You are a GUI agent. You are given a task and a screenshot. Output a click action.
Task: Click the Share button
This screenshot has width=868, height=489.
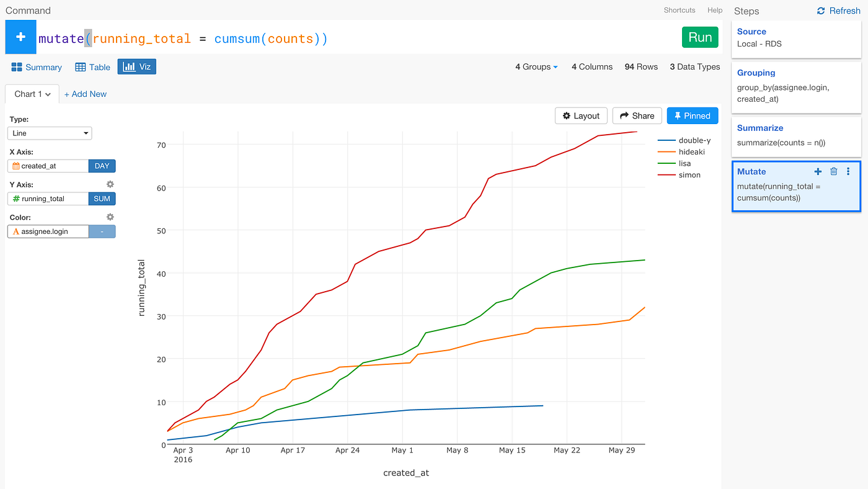(637, 115)
